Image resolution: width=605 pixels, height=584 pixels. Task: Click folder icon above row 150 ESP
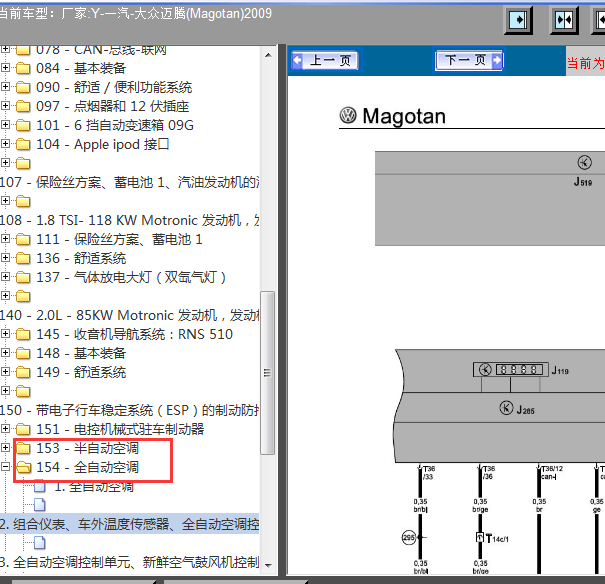23,391
